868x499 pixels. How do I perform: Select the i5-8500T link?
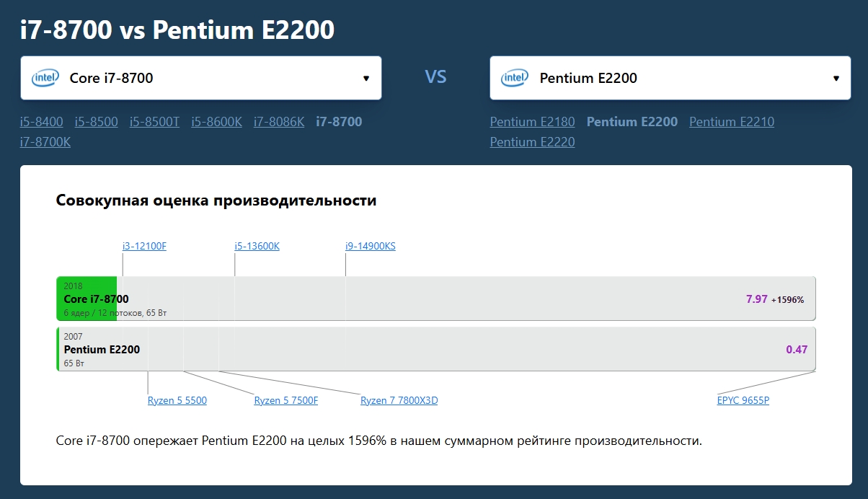point(155,122)
